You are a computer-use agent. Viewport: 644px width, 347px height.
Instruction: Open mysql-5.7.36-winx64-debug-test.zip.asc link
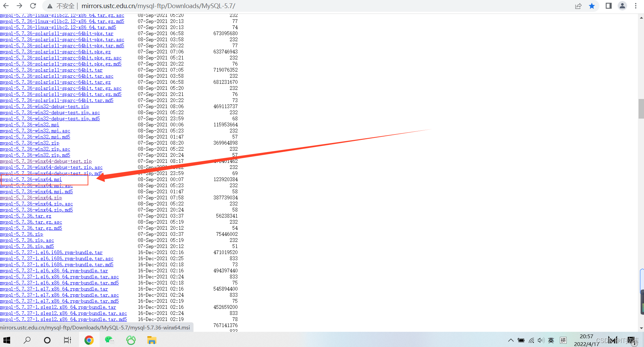pos(51,167)
